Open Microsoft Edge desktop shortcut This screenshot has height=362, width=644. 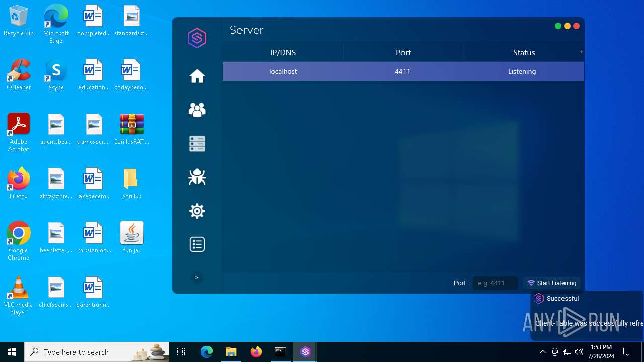coord(56,24)
